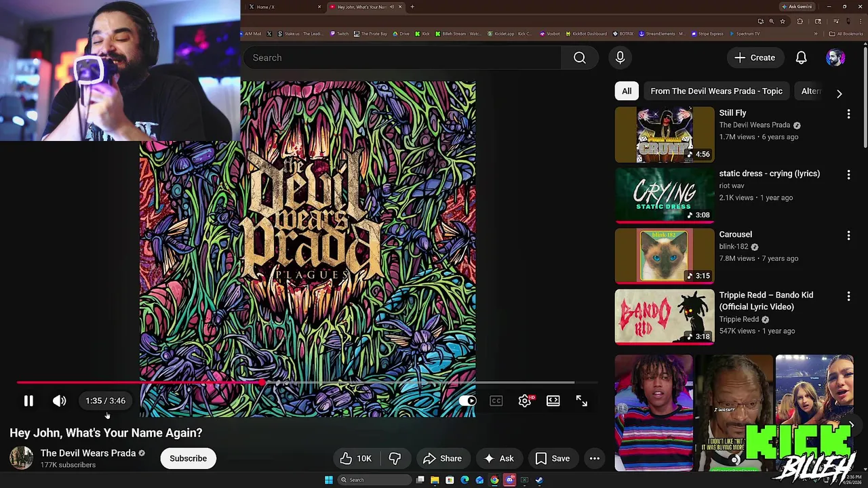The image size is (868, 488).
Task: Click the Ask button below the video
Action: click(x=498, y=458)
